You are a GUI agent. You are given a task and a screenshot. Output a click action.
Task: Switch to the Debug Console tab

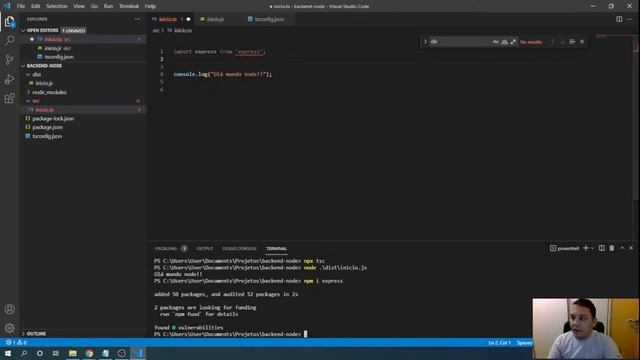pyautogui.click(x=239, y=249)
